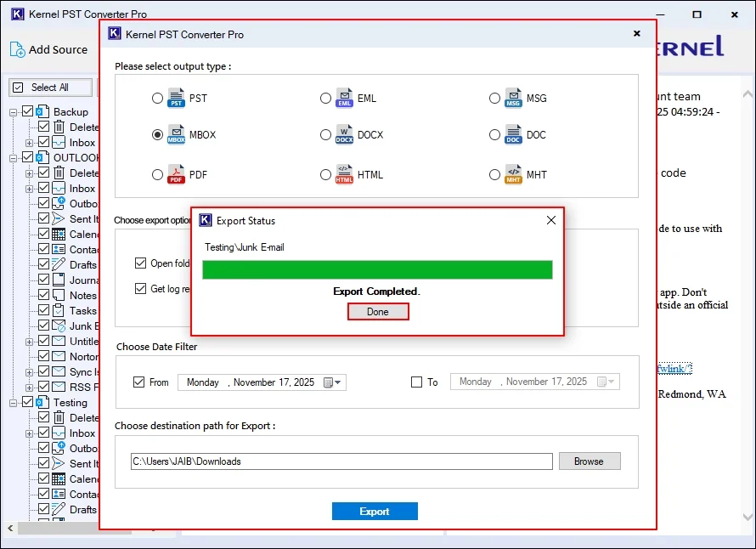Screen dimensions: 756x549
Task: Collapse the Backup folder tree node
Action: click(x=14, y=112)
